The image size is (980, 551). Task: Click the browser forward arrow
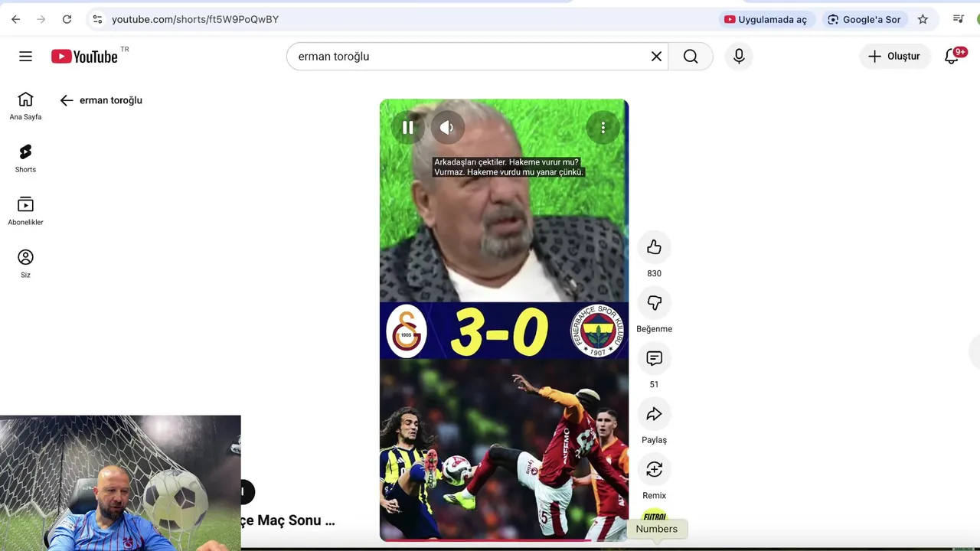pos(41,19)
